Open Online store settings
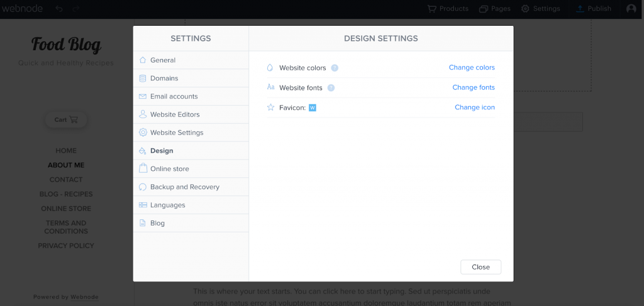 click(x=169, y=169)
